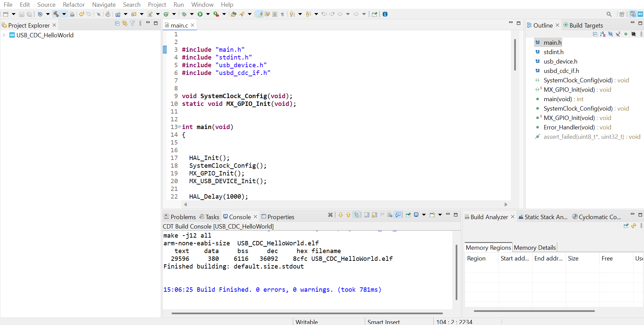
Task: Enable Word Wrap in the Console view
Action: (382, 215)
